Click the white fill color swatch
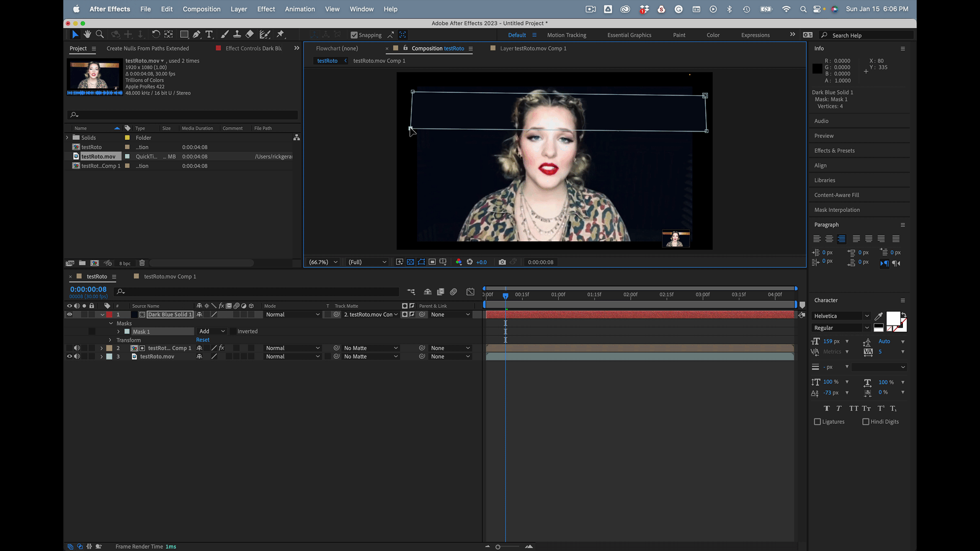This screenshot has height=551, width=980. (893, 318)
